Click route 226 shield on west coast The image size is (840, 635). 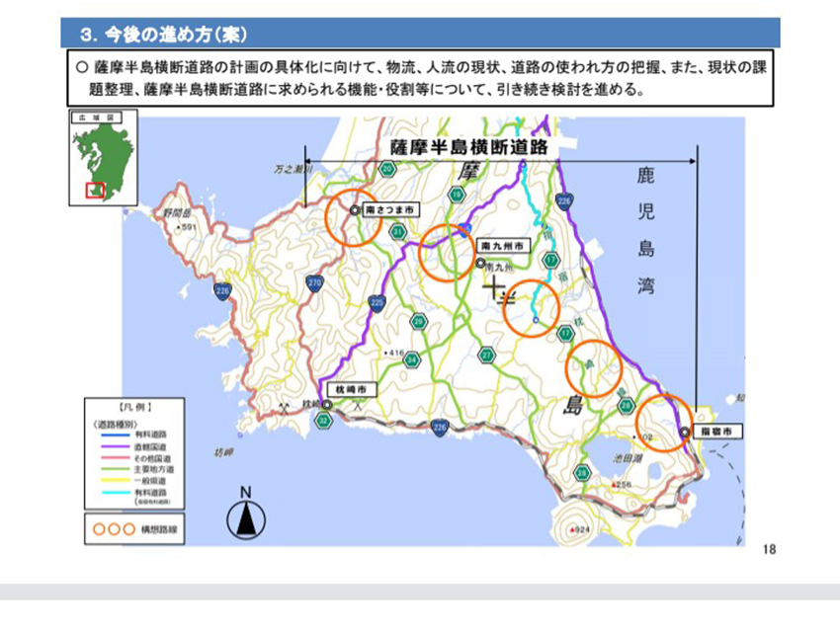(222, 291)
